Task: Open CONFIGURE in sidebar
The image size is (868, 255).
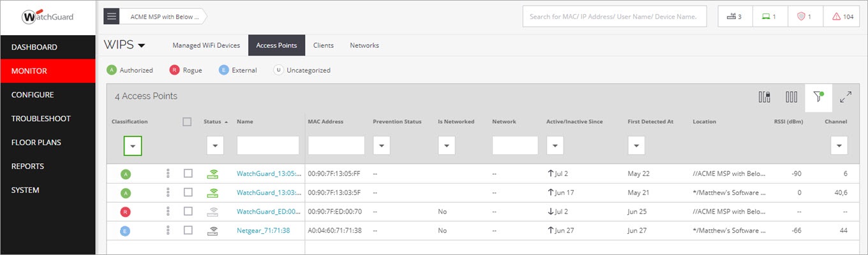Action: [x=48, y=95]
